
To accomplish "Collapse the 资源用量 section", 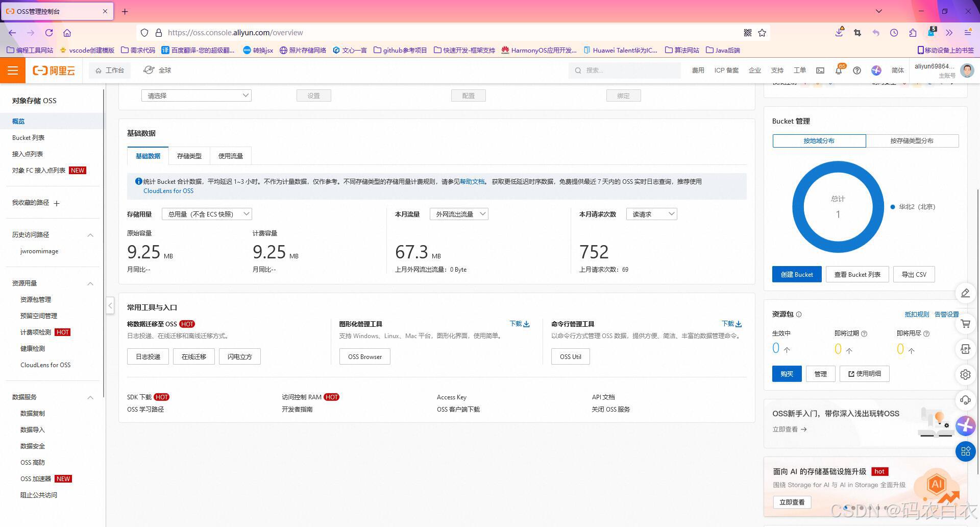I will (x=90, y=283).
